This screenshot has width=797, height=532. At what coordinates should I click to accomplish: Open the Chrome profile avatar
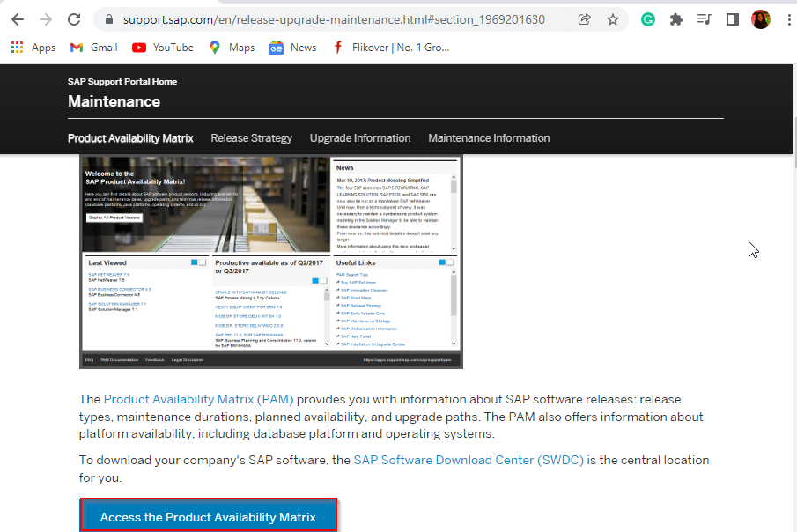pyautogui.click(x=760, y=20)
